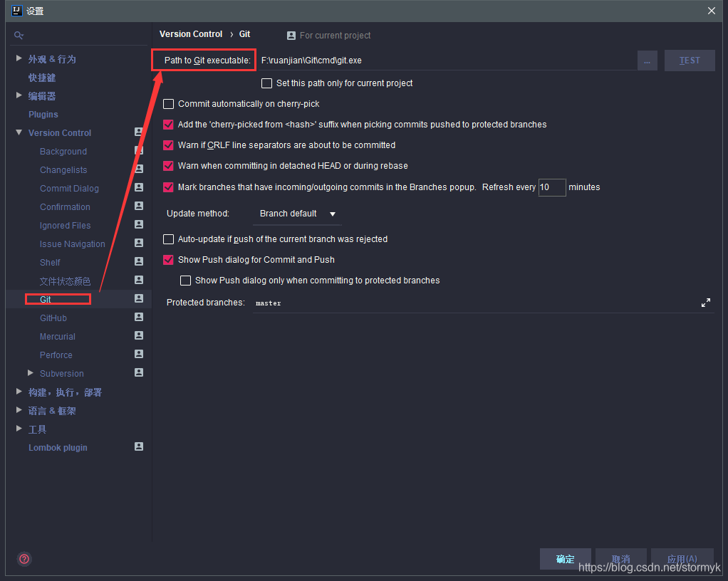Click the project icon beside Perforce
Screen dimensions: 728x581
point(138,354)
